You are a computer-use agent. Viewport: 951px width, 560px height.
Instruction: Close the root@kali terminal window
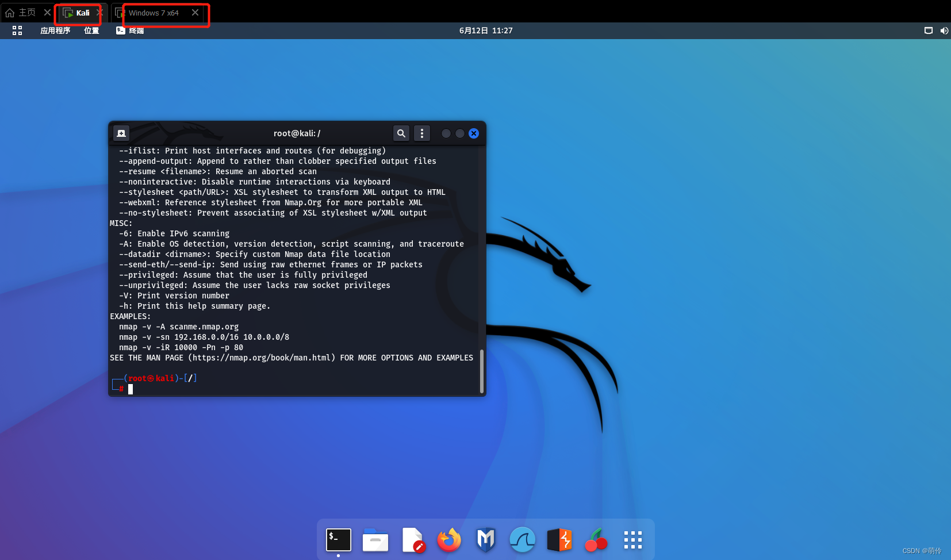(x=474, y=133)
